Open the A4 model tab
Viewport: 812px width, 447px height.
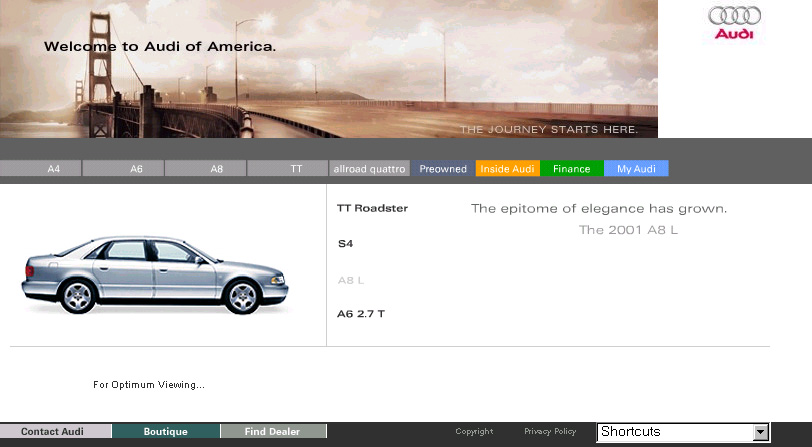(x=40, y=168)
